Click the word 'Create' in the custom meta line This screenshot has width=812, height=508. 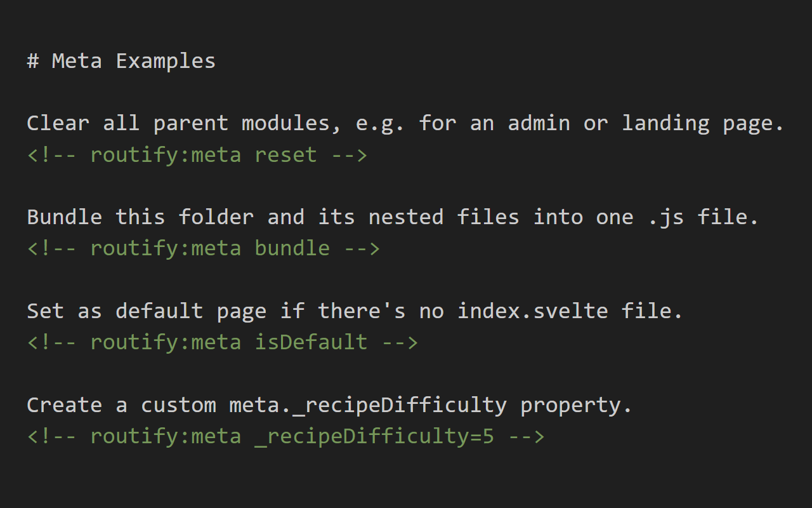coord(65,404)
